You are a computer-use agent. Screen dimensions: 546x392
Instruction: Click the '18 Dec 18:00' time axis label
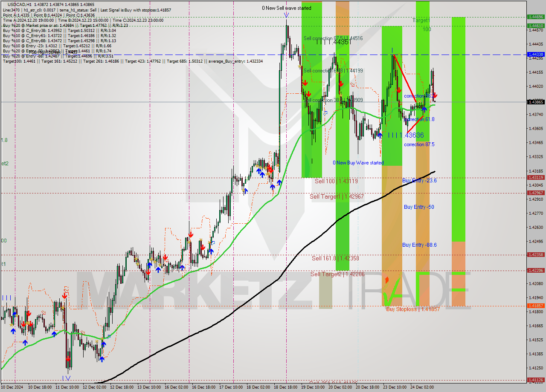tap(286, 387)
